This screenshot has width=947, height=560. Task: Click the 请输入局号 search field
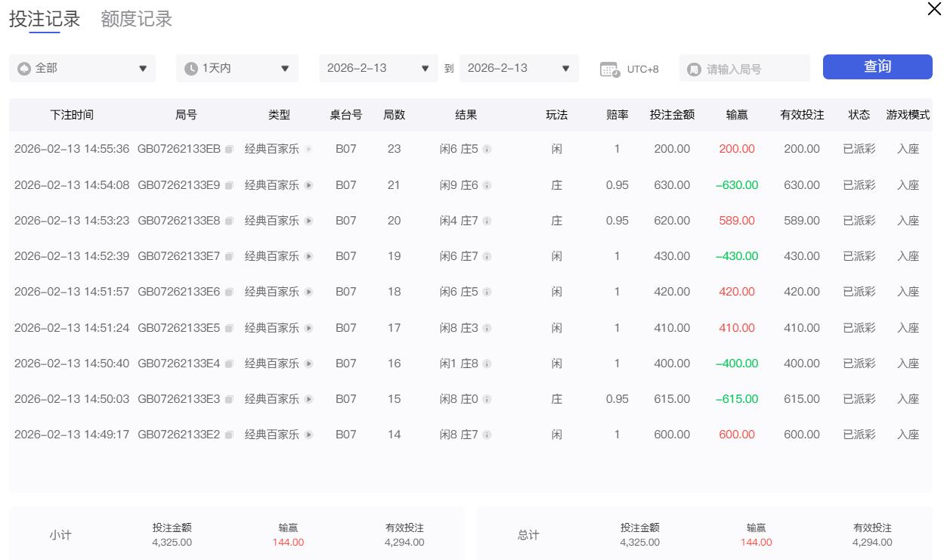click(752, 69)
